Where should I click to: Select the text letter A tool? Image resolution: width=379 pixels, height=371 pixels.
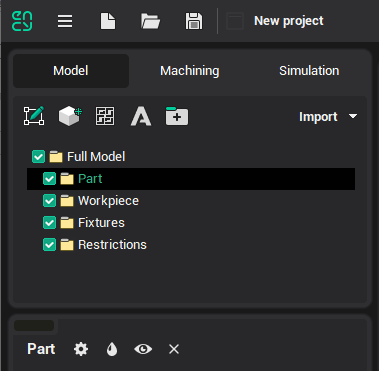point(141,116)
